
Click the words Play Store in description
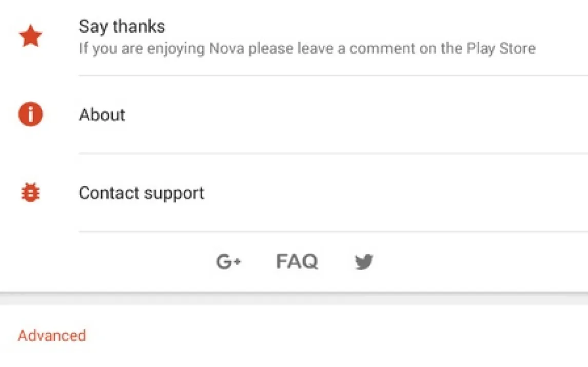click(x=501, y=49)
